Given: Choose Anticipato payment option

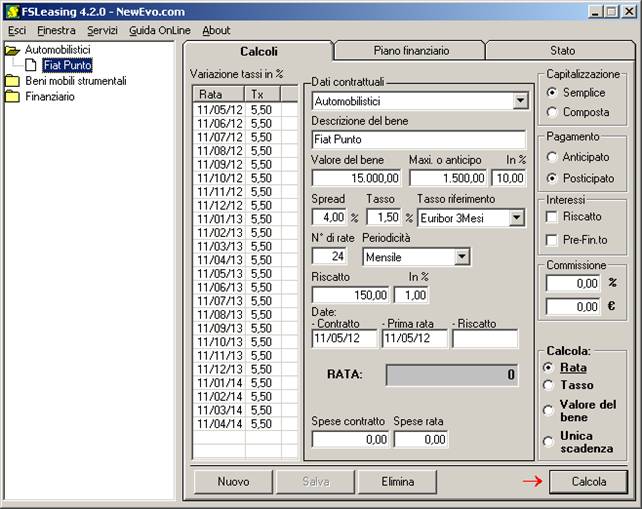Looking at the screenshot, I should pos(578,157).
